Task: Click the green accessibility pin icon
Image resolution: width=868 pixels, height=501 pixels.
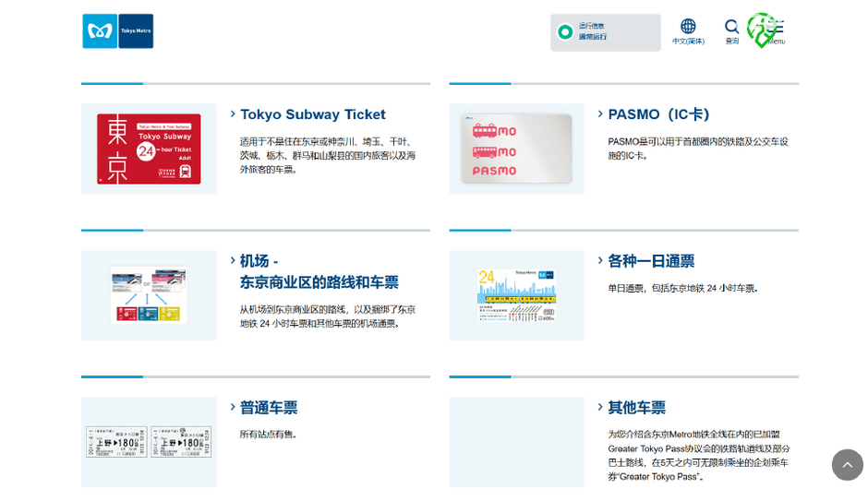Action: coord(760,31)
